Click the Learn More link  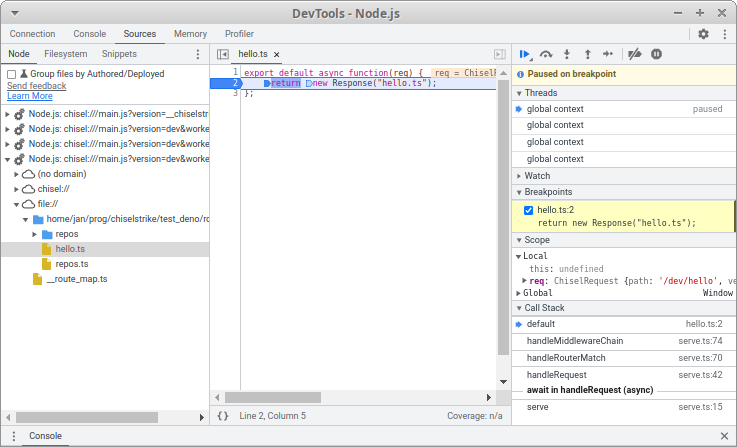pos(30,96)
